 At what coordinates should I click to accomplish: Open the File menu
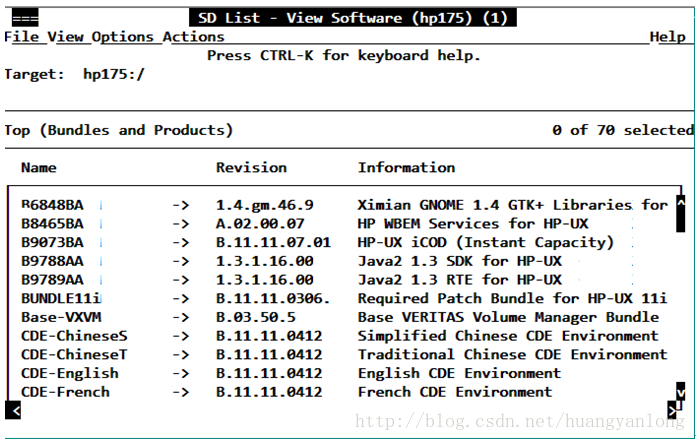pos(21,37)
